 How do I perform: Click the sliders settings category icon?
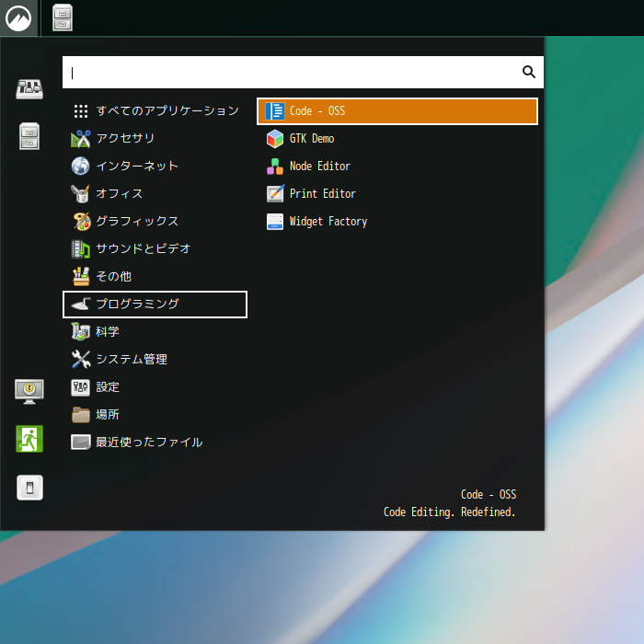click(81, 387)
